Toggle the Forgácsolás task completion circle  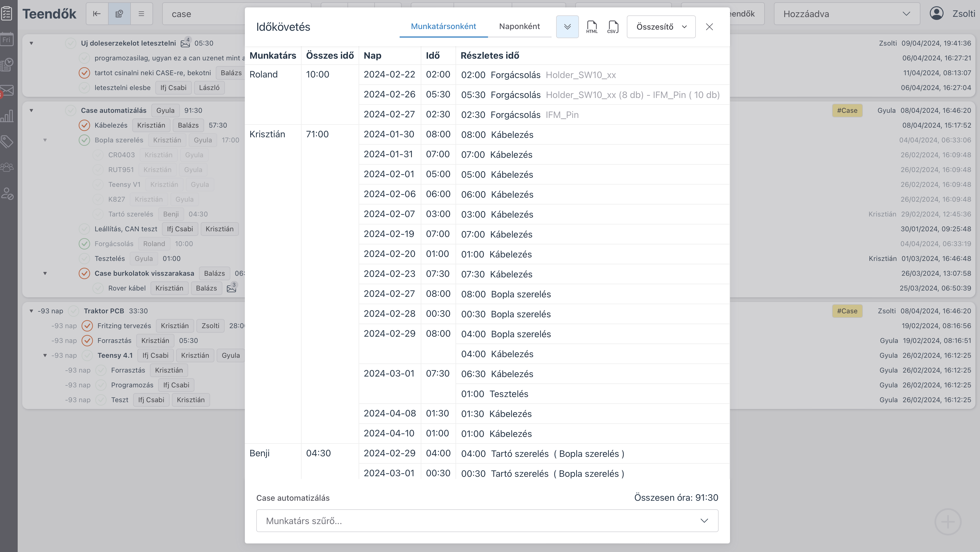pyautogui.click(x=84, y=244)
